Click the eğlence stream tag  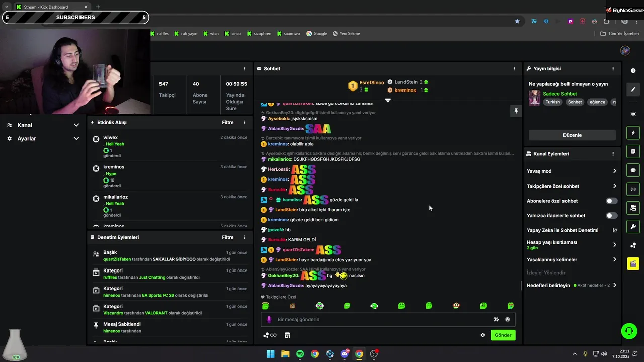597,102
